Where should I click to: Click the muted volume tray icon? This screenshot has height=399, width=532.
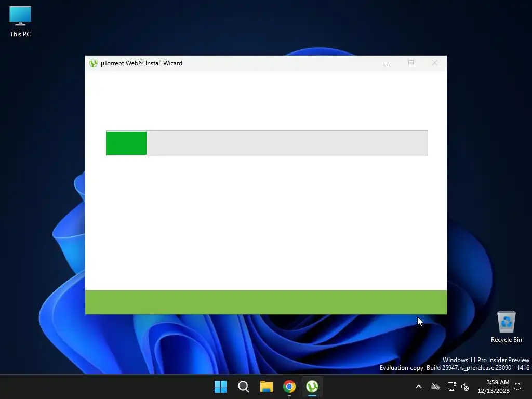click(465, 387)
